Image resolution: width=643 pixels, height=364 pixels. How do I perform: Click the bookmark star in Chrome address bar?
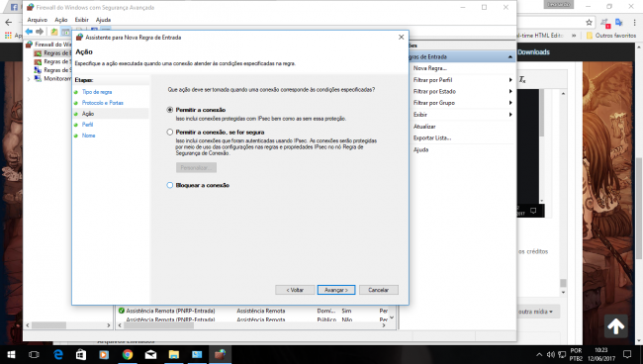[589, 23]
